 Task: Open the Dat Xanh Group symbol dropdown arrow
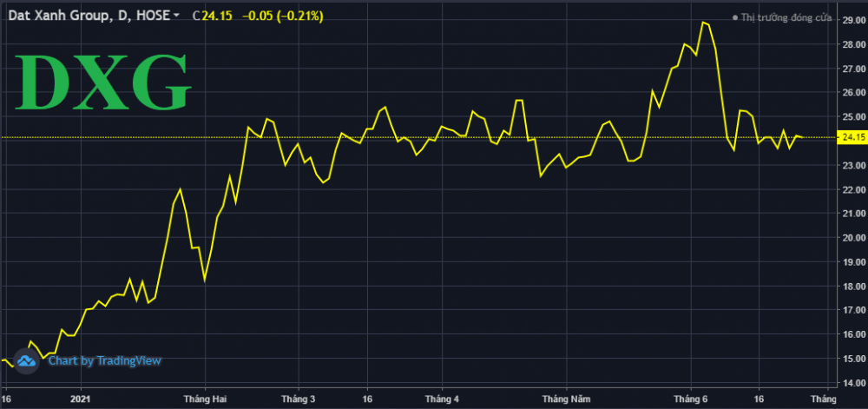[176, 16]
